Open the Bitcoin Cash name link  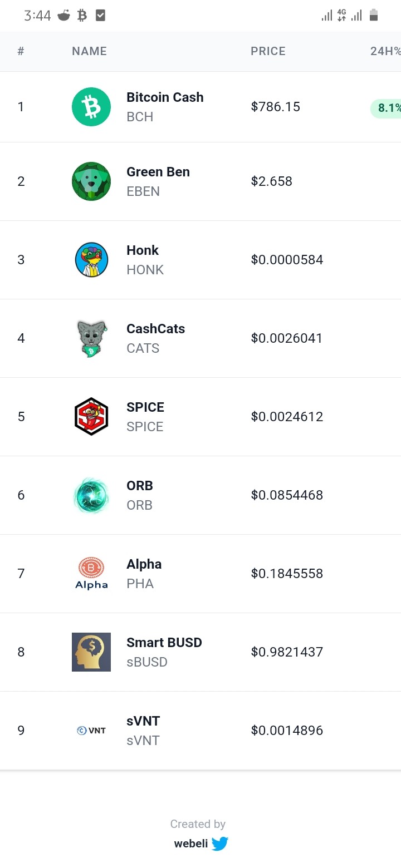click(165, 97)
